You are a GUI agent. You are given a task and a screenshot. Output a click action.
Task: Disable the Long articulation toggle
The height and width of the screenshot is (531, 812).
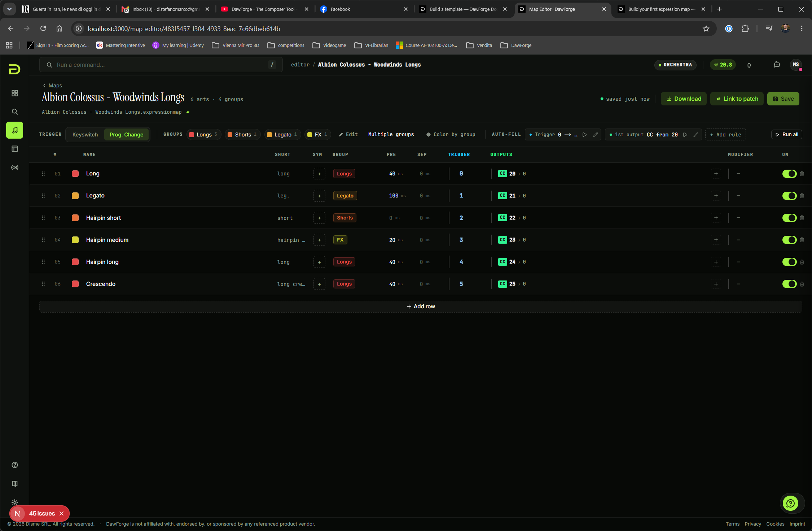pyautogui.click(x=789, y=174)
